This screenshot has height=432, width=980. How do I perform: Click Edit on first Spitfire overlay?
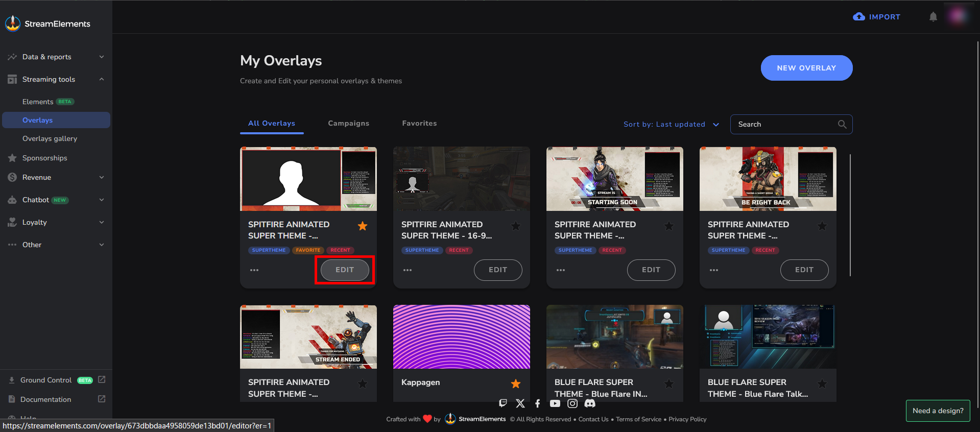coord(345,270)
